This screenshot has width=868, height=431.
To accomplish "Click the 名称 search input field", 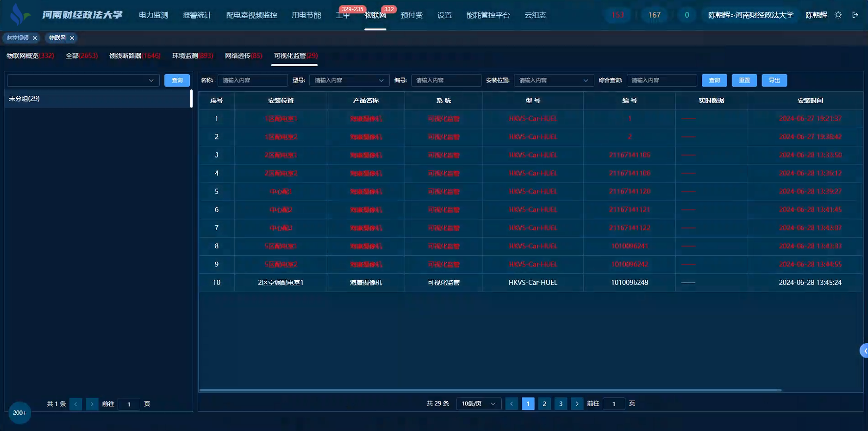I will pyautogui.click(x=252, y=81).
